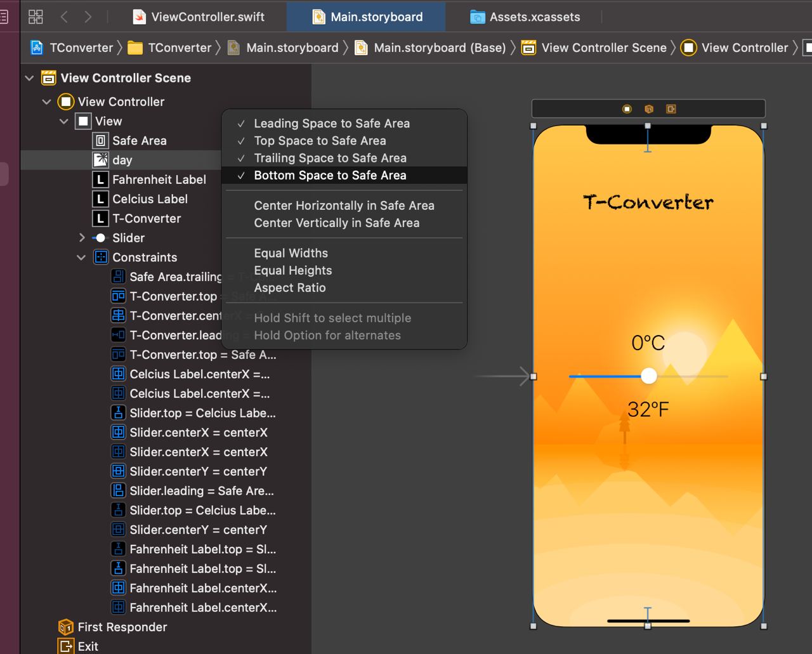
Task: Switch to the ViewController.swift tab
Action: pos(199,17)
